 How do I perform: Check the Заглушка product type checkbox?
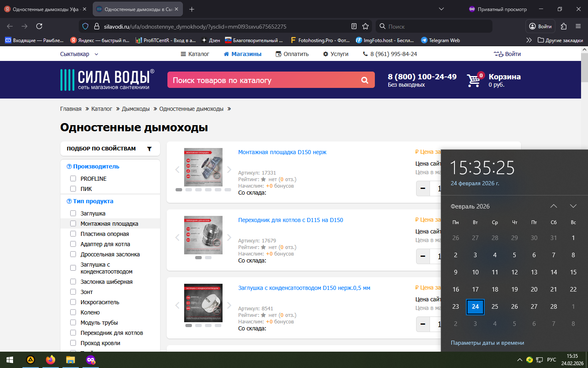pos(73,213)
